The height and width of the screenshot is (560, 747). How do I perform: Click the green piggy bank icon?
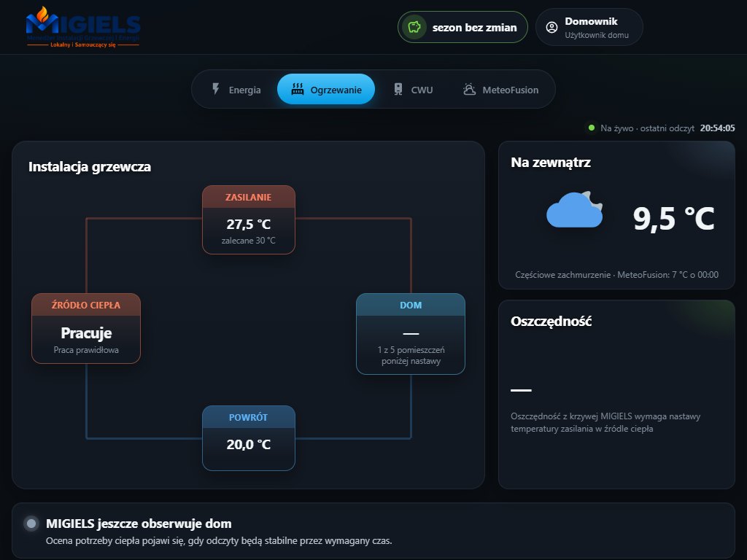[414, 27]
